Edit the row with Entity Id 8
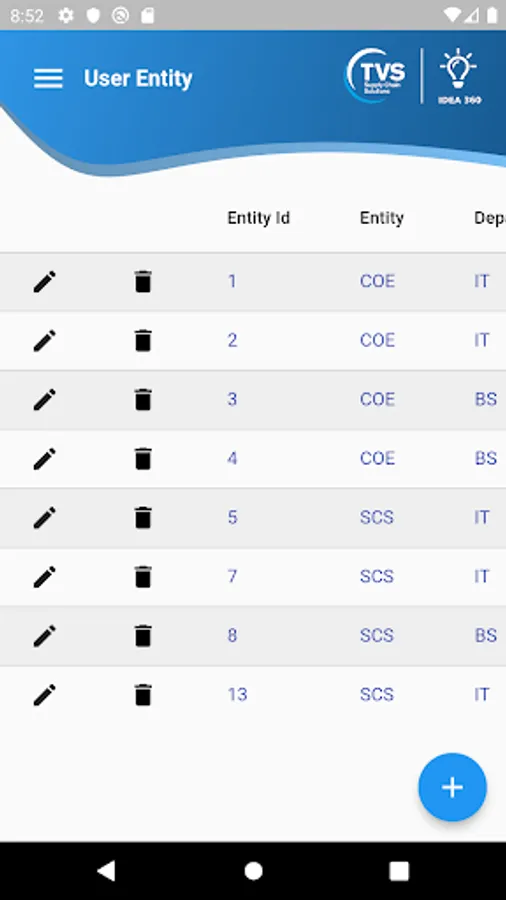 [45, 636]
